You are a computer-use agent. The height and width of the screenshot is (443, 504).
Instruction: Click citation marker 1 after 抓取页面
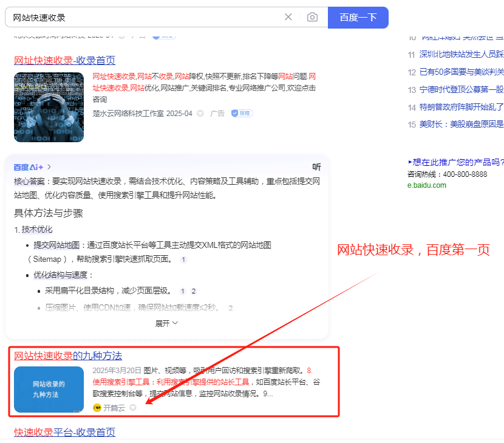tap(184, 259)
